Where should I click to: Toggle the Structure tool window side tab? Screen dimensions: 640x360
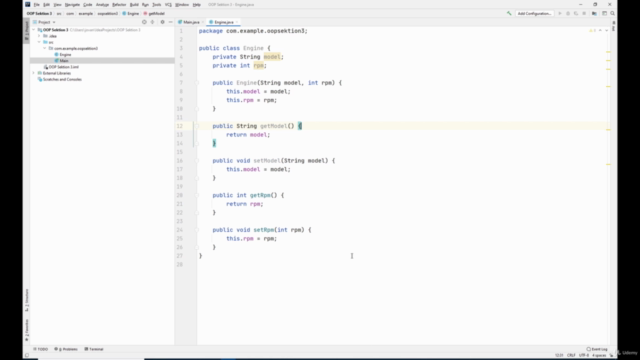pos(27,300)
